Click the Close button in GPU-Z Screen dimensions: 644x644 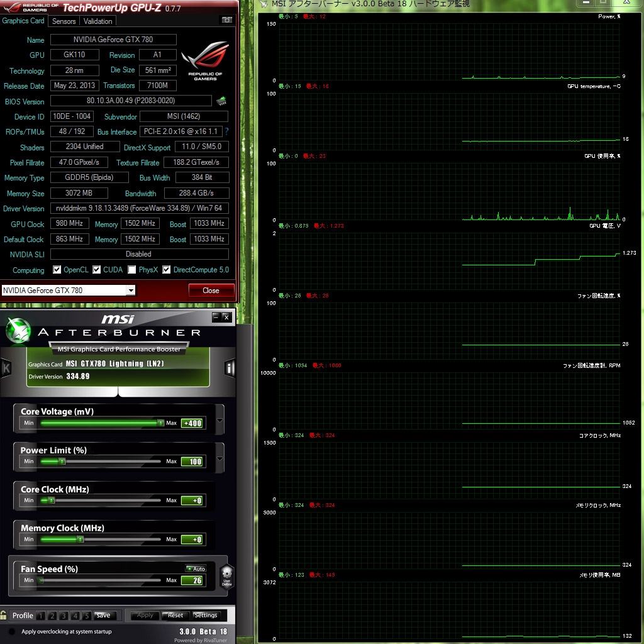point(211,291)
